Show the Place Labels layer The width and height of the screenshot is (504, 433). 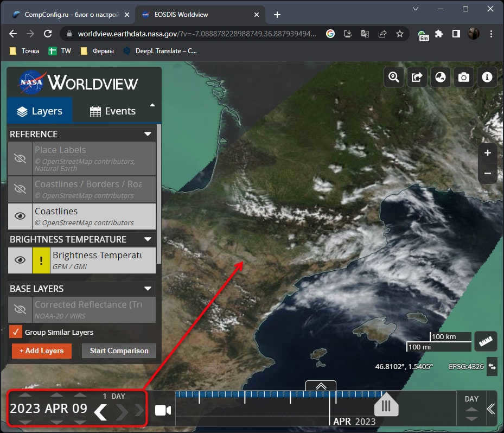20,158
